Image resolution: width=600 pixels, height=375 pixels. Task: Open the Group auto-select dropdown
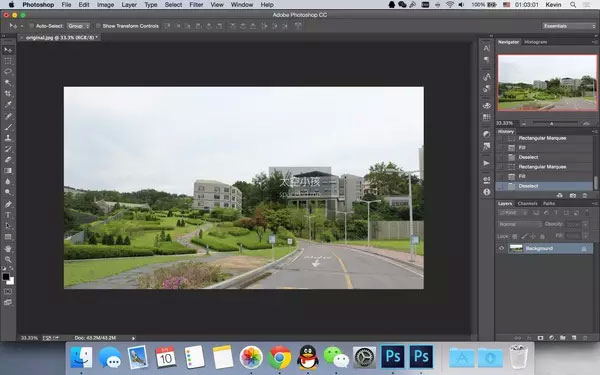(x=78, y=26)
